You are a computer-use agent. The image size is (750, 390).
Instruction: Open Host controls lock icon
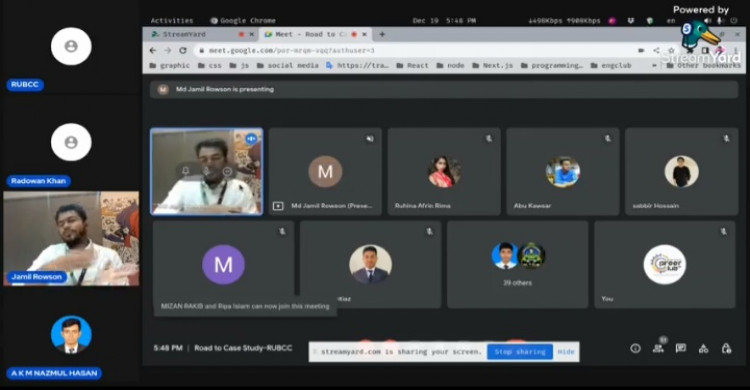click(x=726, y=348)
